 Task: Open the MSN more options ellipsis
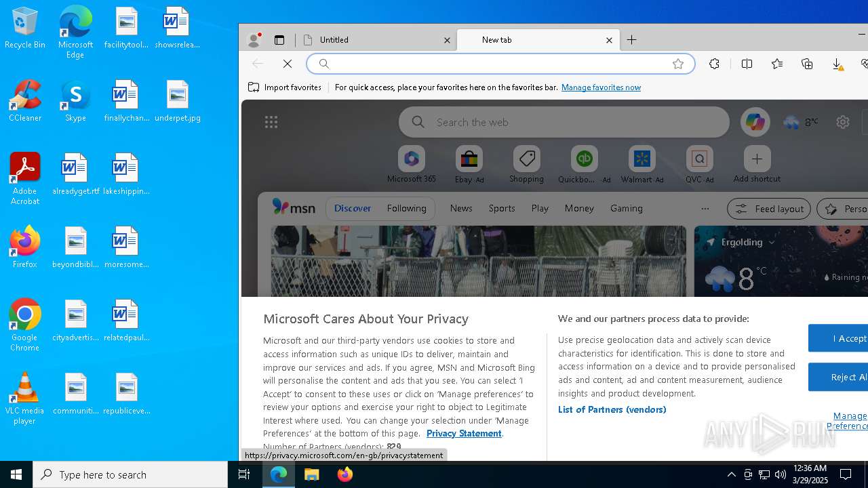coord(705,209)
